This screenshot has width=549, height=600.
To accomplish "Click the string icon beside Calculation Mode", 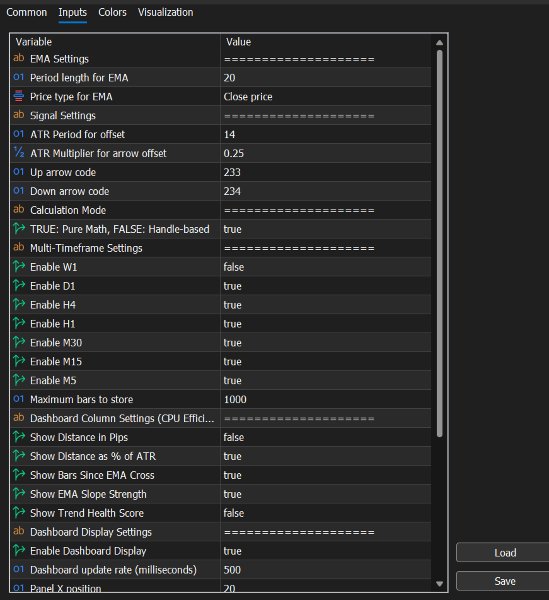I will [18, 210].
